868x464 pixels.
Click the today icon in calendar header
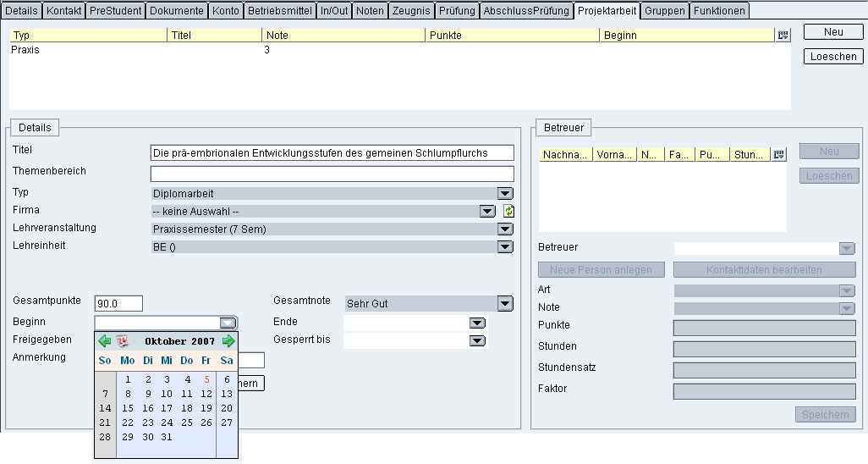tap(122, 341)
